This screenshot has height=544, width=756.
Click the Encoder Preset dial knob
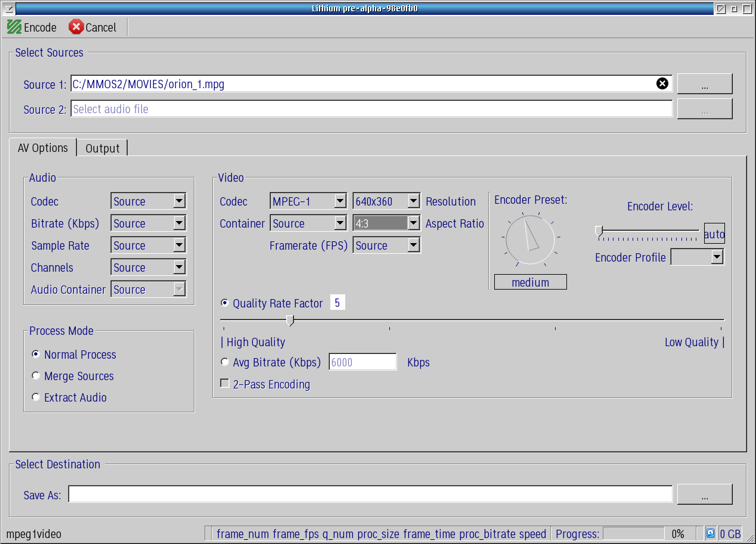531,240
